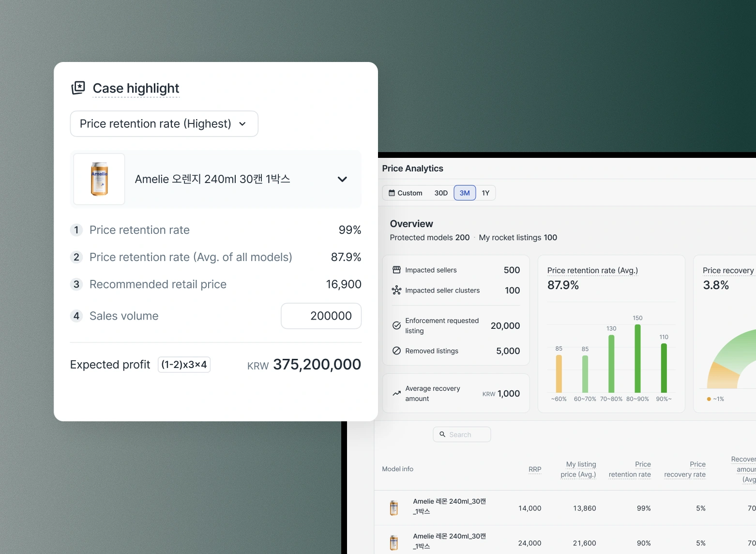The image size is (756, 554).
Task: Collapse the Amelie 오렌지 240ml product row
Action: click(x=342, y=179)
